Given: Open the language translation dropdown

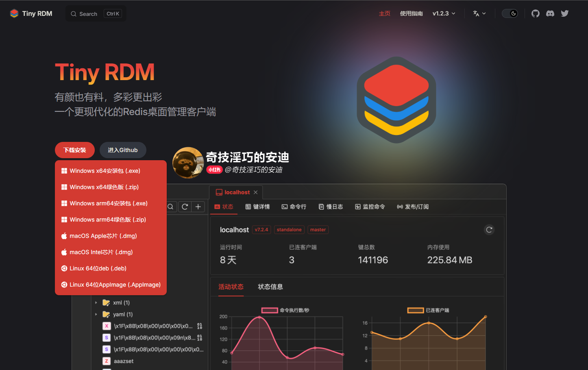Looking at the screenshot, I should (479, 13).
